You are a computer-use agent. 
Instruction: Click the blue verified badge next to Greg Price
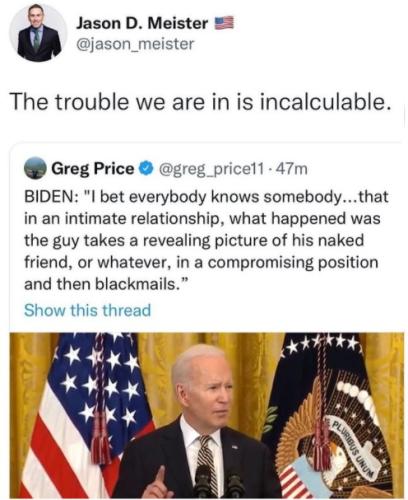[x=146, y=169]
